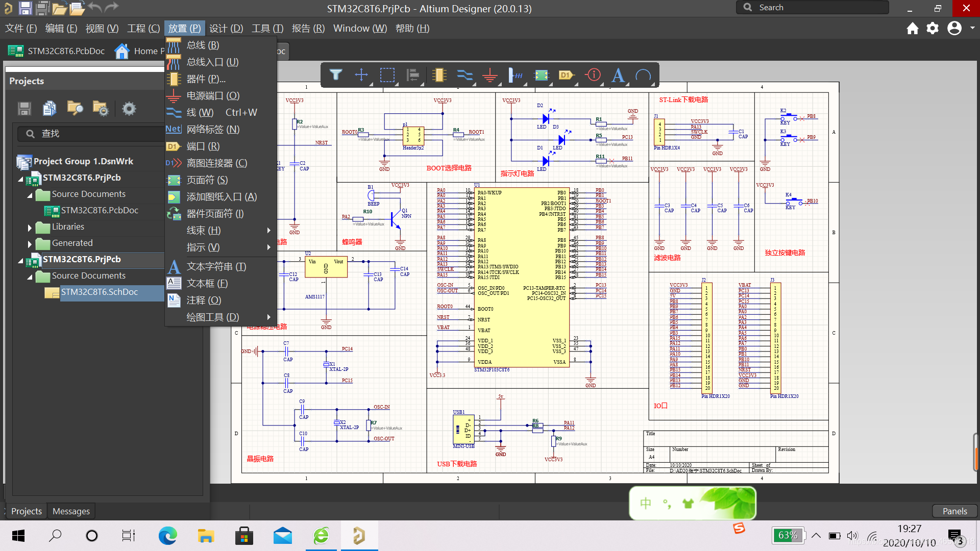Click the Panels button
Viewport: 980px width, 551px height.
(954, 511)
